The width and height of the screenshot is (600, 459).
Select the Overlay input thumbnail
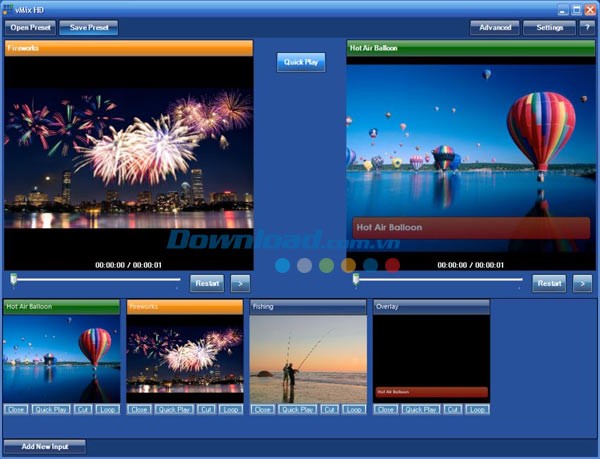(x=431, y=358)
